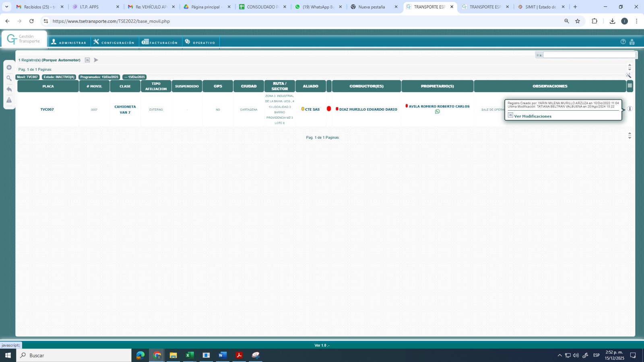The width and height of the screenshot is (644, 362).
Task: Open the help question mark icon
Action: [623, 42]
